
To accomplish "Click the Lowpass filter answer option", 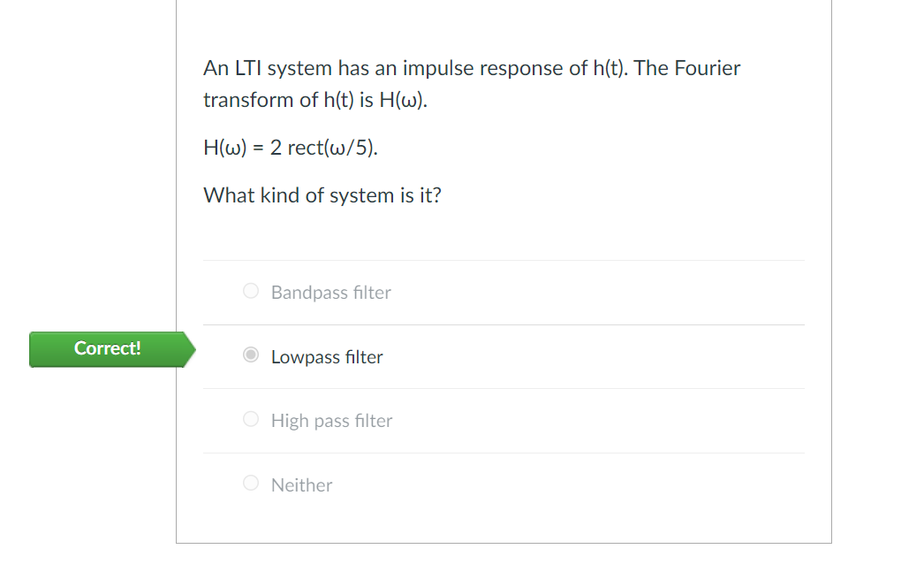I will [327, 356].
